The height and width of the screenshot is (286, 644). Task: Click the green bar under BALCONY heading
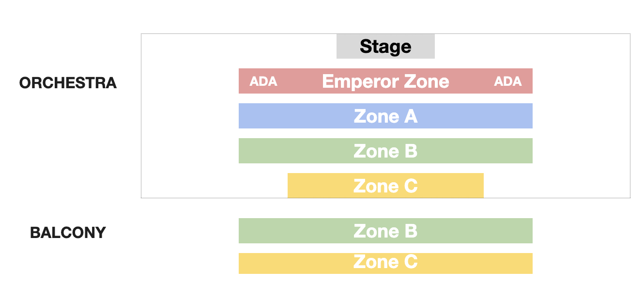pyautogui.click(x=385, y=231)
